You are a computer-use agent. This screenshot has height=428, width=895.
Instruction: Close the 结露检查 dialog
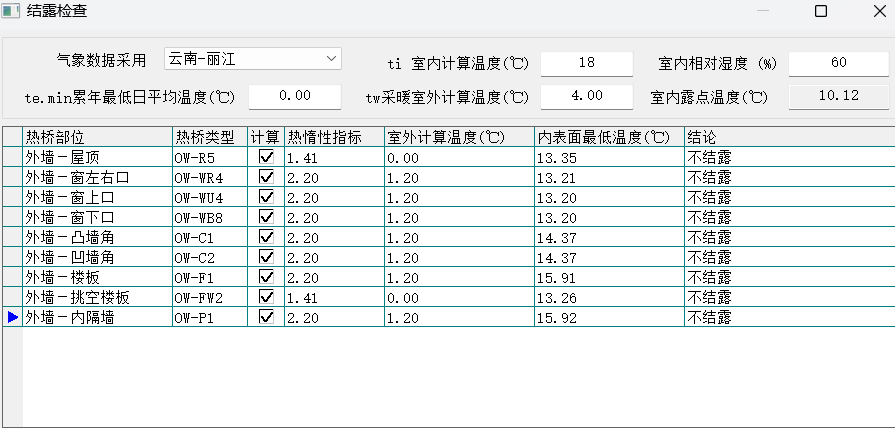[873, 11]
